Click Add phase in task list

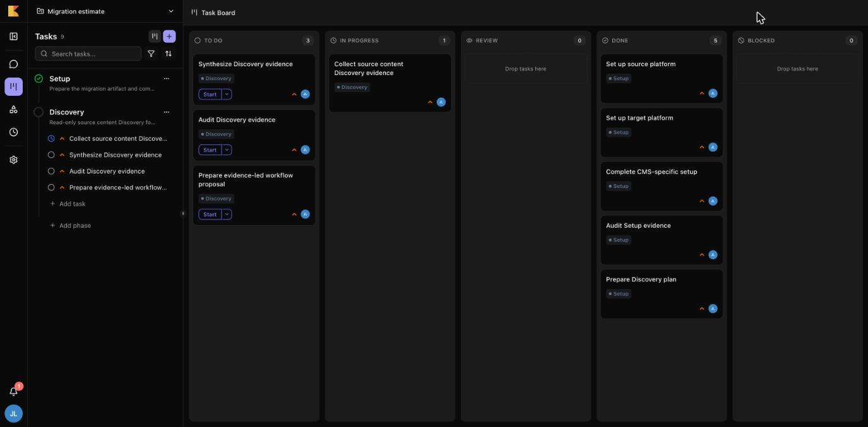[71, 226]
